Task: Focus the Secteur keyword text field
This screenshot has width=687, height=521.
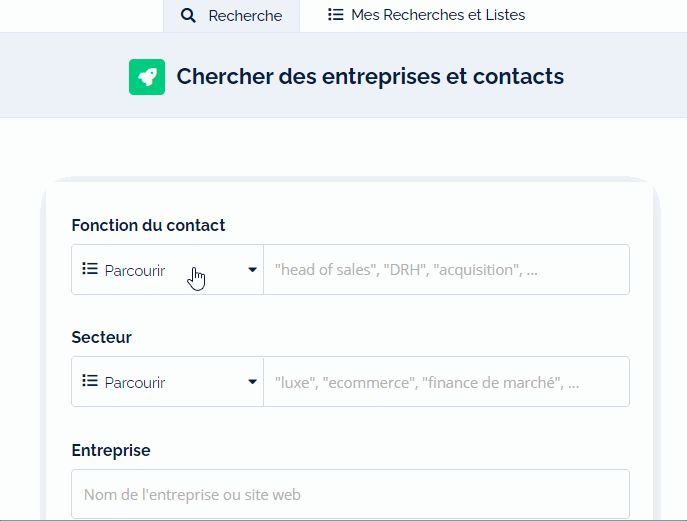Action: pos(446,382)
